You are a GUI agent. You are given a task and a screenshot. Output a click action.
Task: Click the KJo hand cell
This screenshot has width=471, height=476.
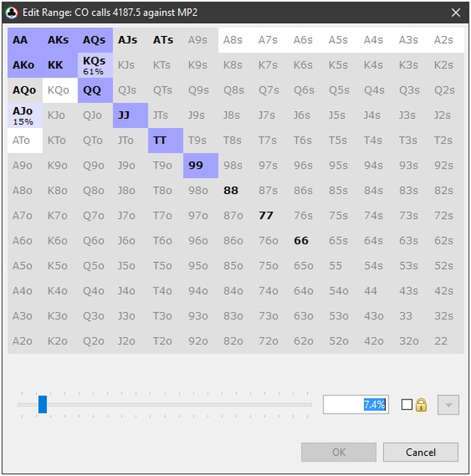[61, 115]
